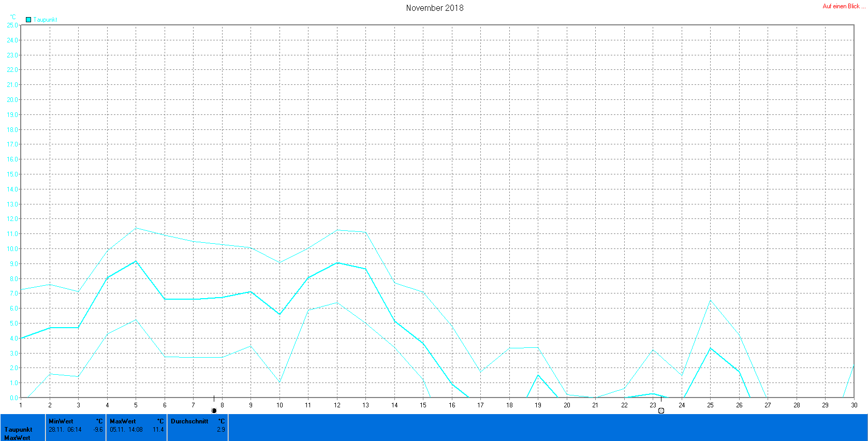Click day 19 on the x-axis
The width and height of the screenshot is (868, 441).
(x=538, y=405)
